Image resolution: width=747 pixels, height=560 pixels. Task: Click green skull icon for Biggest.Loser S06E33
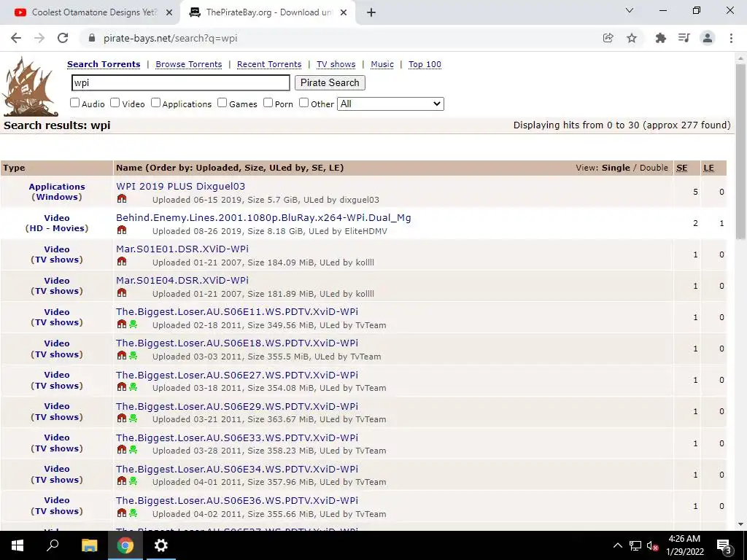(x=133, y=450)
